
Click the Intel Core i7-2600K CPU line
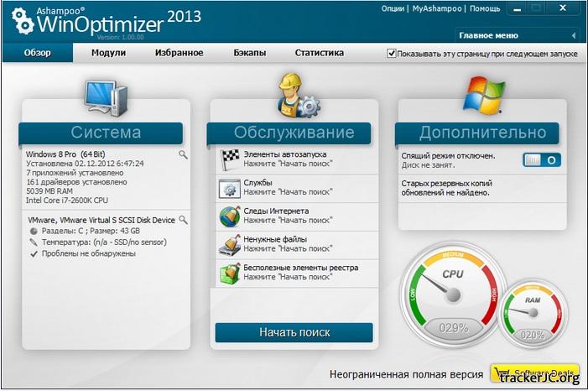click(x=67, y=201)
